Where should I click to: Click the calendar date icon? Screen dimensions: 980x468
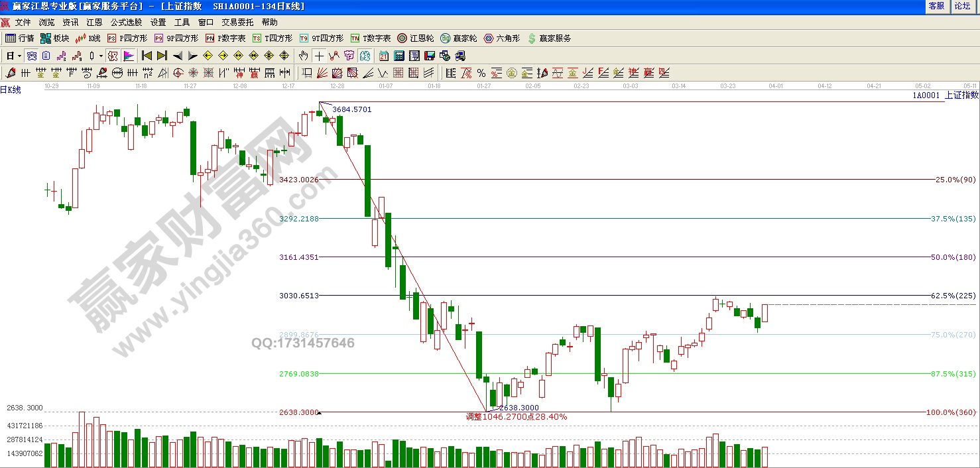[x=384, y=56]
